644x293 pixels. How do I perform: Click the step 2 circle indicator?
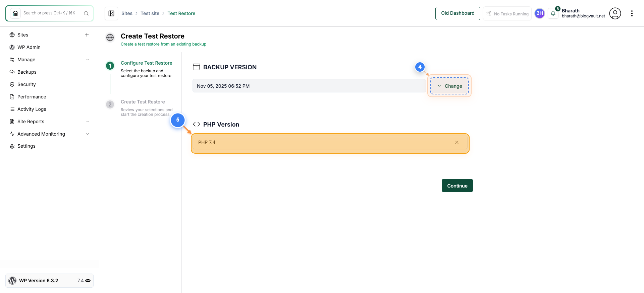[110, 104]
